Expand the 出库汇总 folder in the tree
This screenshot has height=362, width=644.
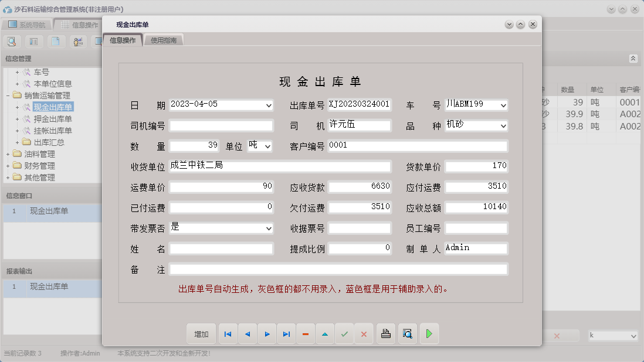click(x=18, y=141)
